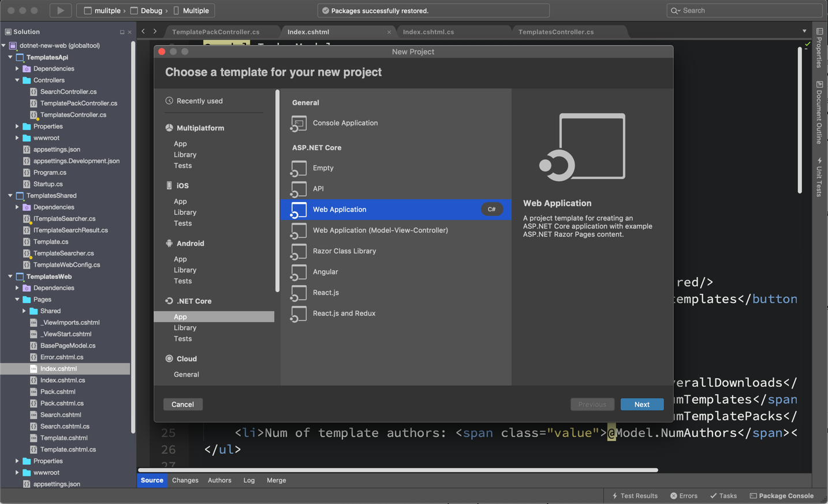
Task: Click the Index.cshtml file icon in tree
Action: [x=33, y=368]
